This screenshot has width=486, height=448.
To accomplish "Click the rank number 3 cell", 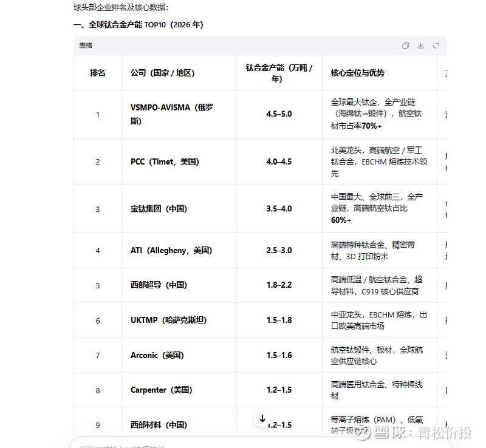I will (98, 209).
